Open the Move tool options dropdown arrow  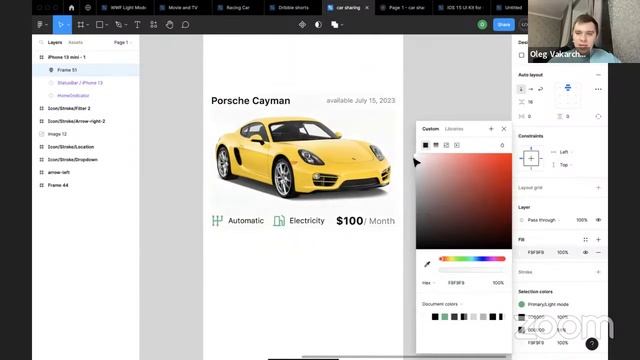point(68,25)
